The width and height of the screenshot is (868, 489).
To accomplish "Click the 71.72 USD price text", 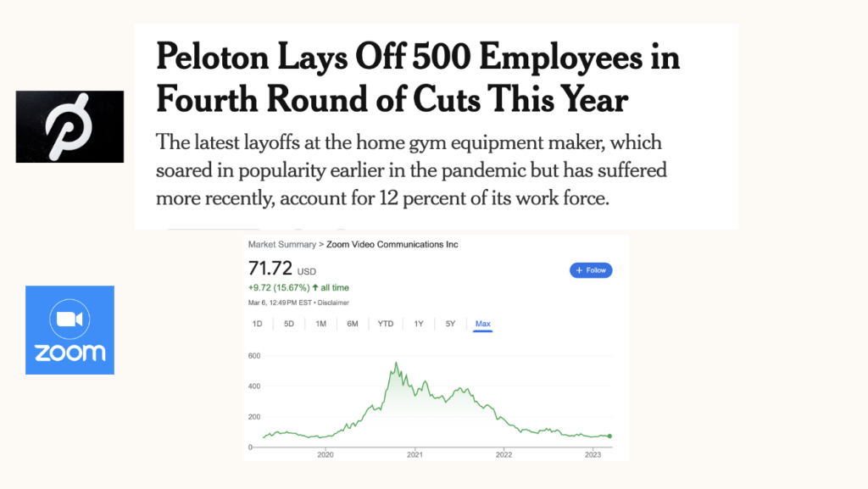I will point(282,269).
